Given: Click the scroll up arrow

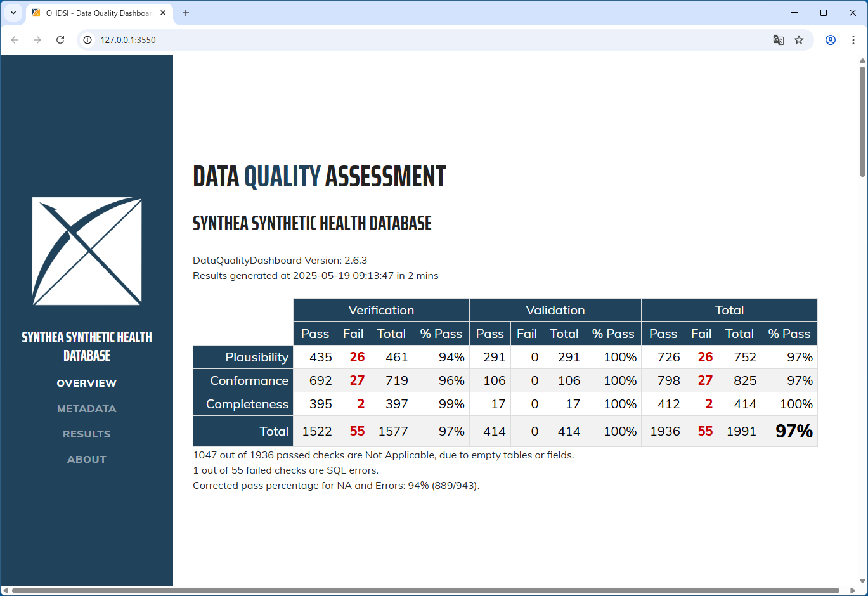Looking at the screenshot, I should tap(862, 61).
